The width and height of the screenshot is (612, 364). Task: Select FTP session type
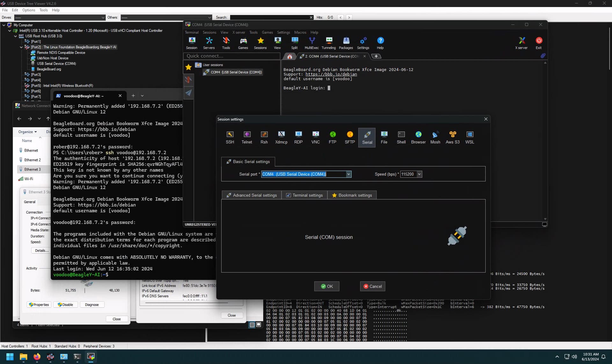[x=332, y=137]
